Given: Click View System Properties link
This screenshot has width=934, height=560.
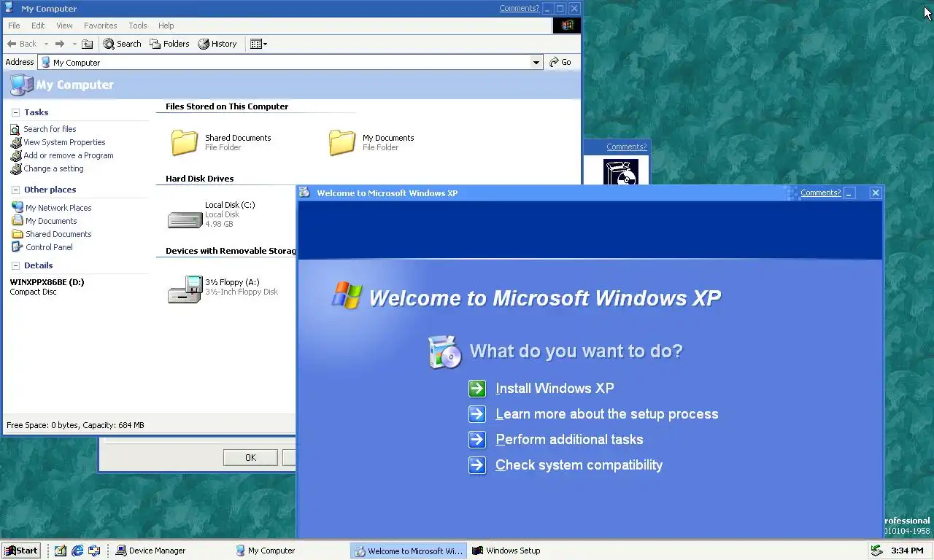Looking at the screenshot, I should point(64,142).
